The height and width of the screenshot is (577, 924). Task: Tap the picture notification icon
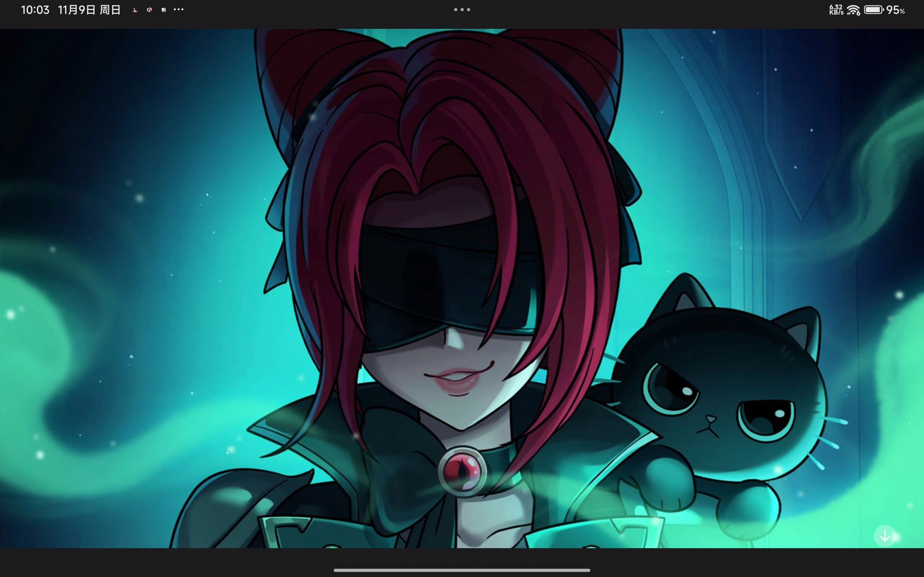(x=164, y=10)
